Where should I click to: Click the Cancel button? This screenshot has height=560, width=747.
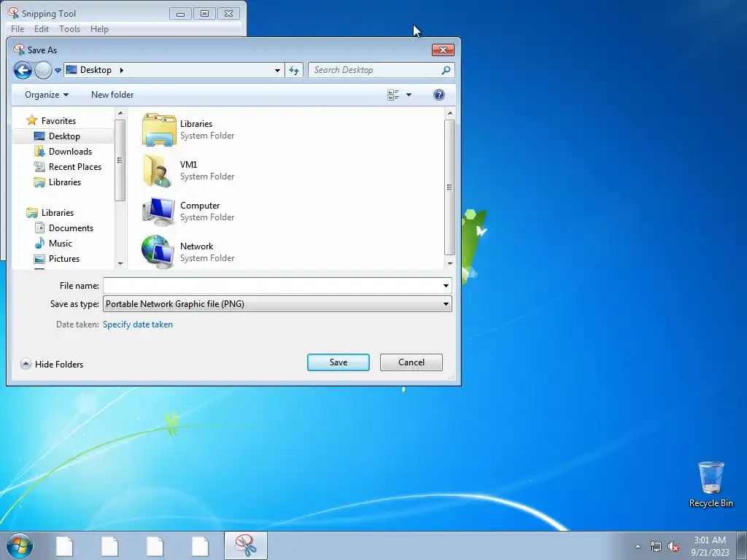(x=411, y=362)
